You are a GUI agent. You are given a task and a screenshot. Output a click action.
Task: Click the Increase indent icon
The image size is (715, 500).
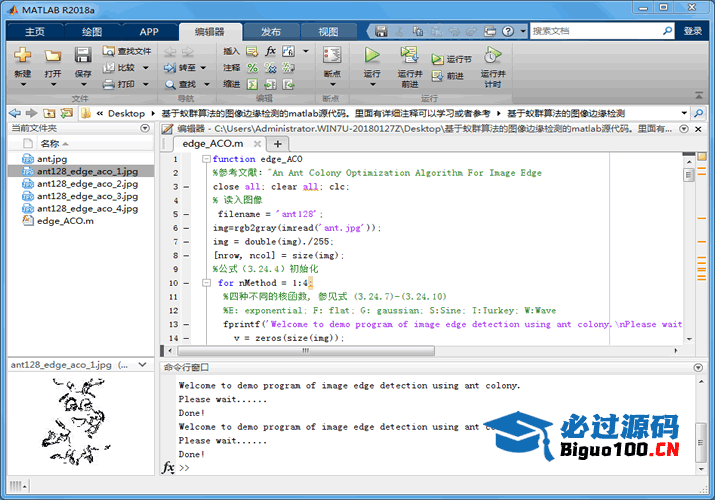[270, 84]
